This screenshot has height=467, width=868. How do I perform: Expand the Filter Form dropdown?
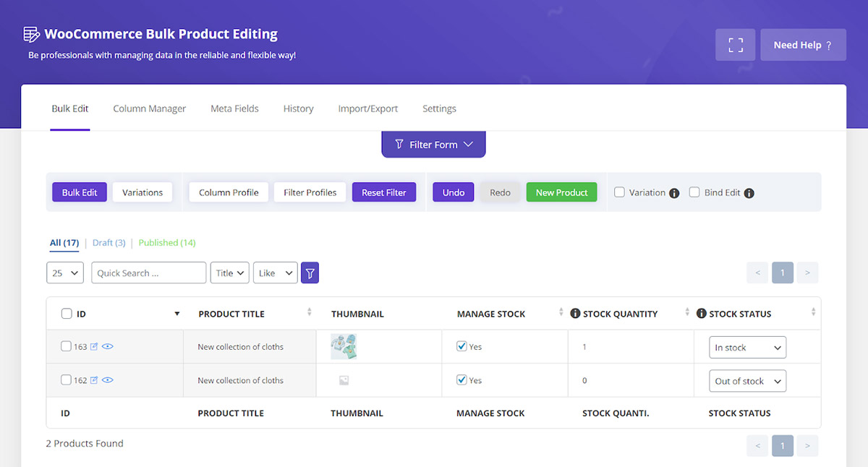pyautogui.click(x=433, y=144)
